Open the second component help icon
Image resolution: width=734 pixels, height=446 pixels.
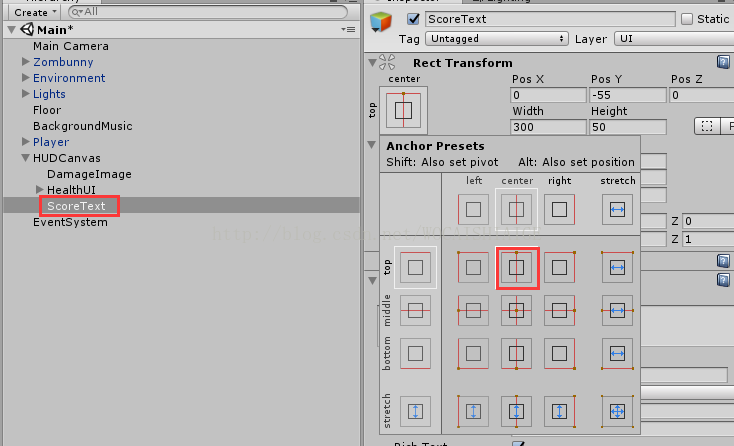[x=723, y=261]
